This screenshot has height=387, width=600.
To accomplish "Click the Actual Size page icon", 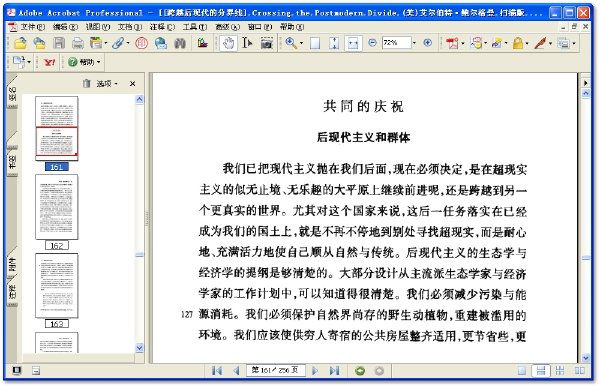I will coord(315,43).
